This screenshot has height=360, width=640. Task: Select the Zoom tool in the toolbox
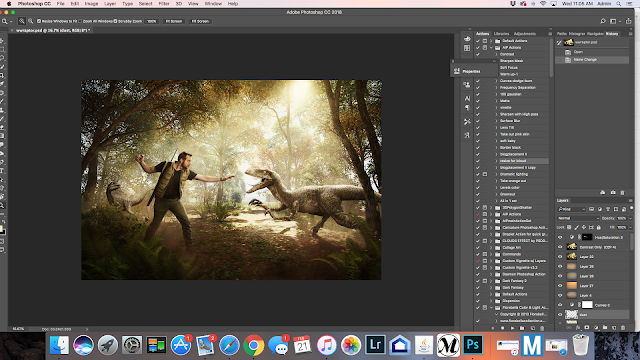tap(2, 205)
